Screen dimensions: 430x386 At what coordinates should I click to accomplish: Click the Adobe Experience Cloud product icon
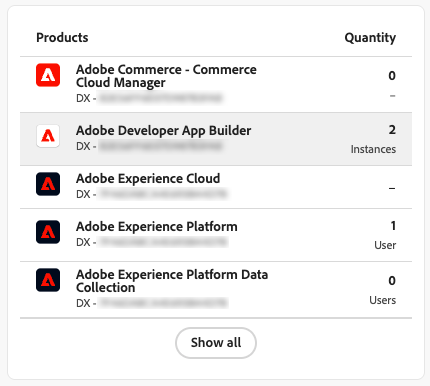[48, 184]
